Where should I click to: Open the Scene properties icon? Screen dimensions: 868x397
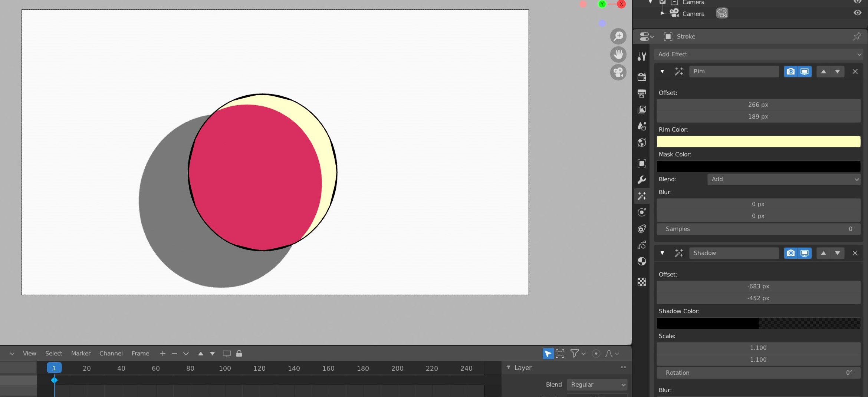point(642,126)
